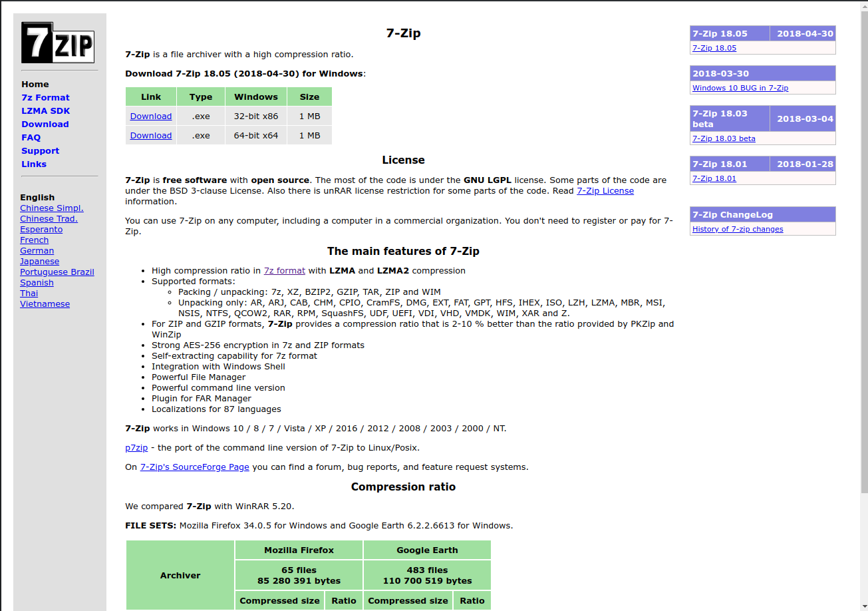Switch language to Portuguese Brazil
868x611 pixels.
(57, 272)
